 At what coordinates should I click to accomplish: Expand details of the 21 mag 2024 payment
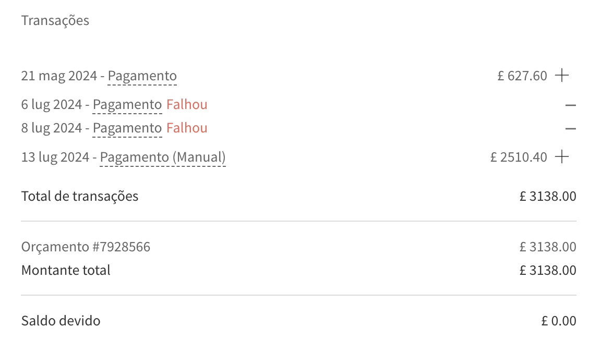[x=562, y=75]
